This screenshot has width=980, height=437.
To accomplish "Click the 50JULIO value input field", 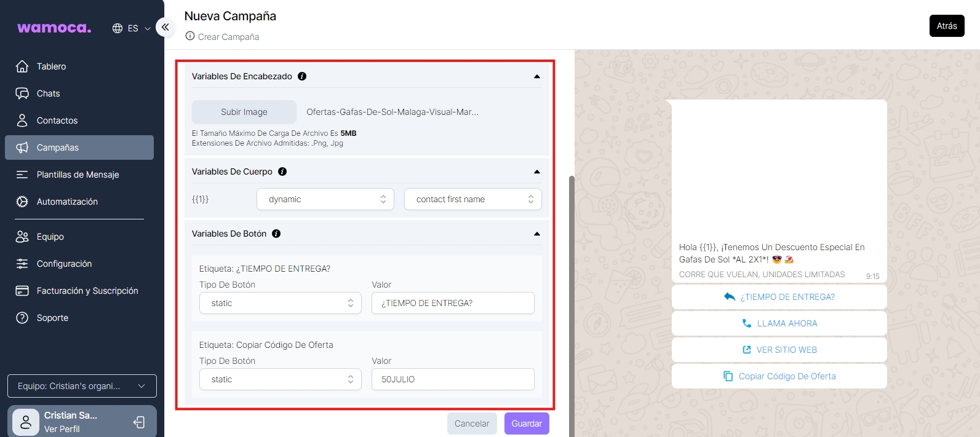I will (453, 379).
